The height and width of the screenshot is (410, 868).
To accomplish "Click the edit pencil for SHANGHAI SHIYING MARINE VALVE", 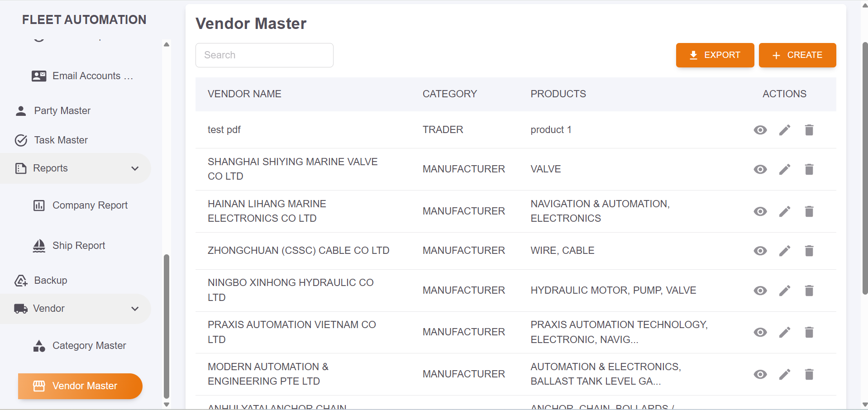I will (785, 169).
